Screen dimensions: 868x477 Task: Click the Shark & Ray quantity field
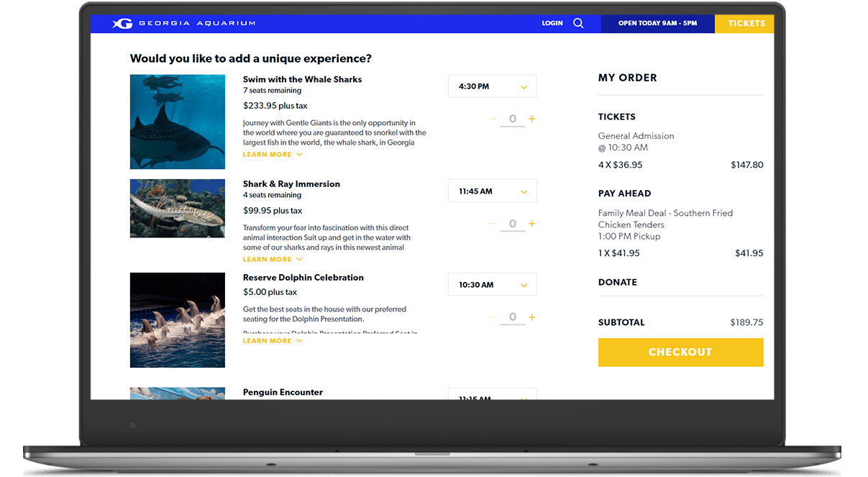(x=512, y=224)
